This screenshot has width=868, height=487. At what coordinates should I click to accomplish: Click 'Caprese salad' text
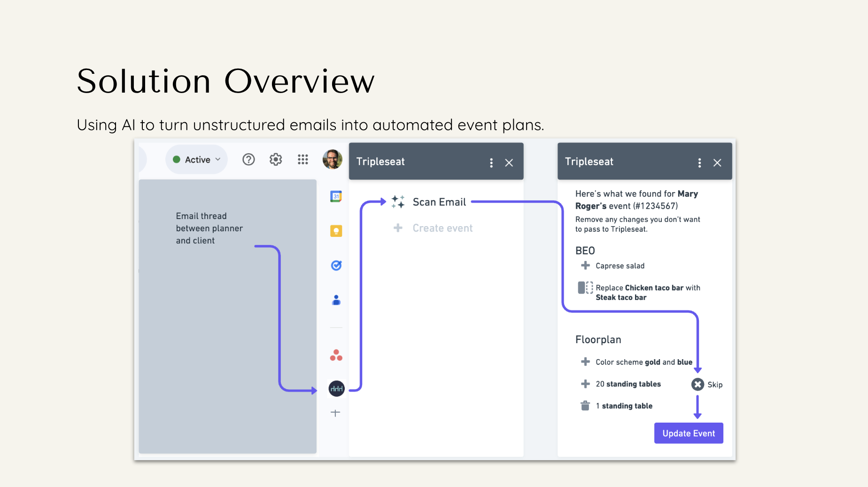pyautogui.click(x=620, y=266)
